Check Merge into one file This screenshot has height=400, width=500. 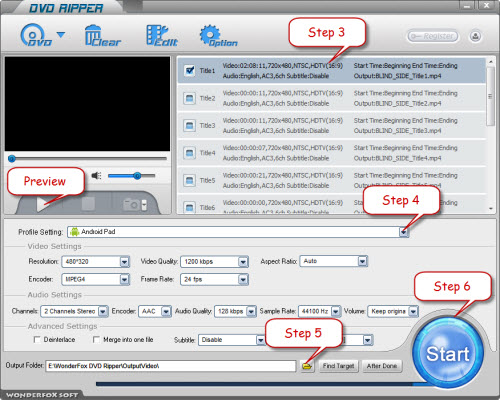[x=96, y=340]
